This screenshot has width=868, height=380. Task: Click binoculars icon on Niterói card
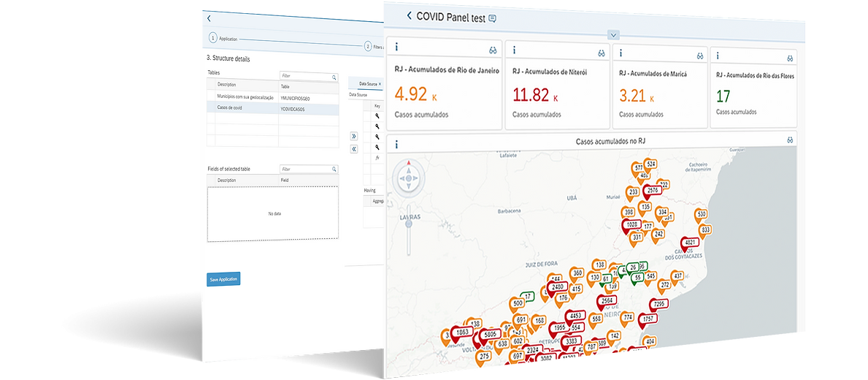(601, 53)
